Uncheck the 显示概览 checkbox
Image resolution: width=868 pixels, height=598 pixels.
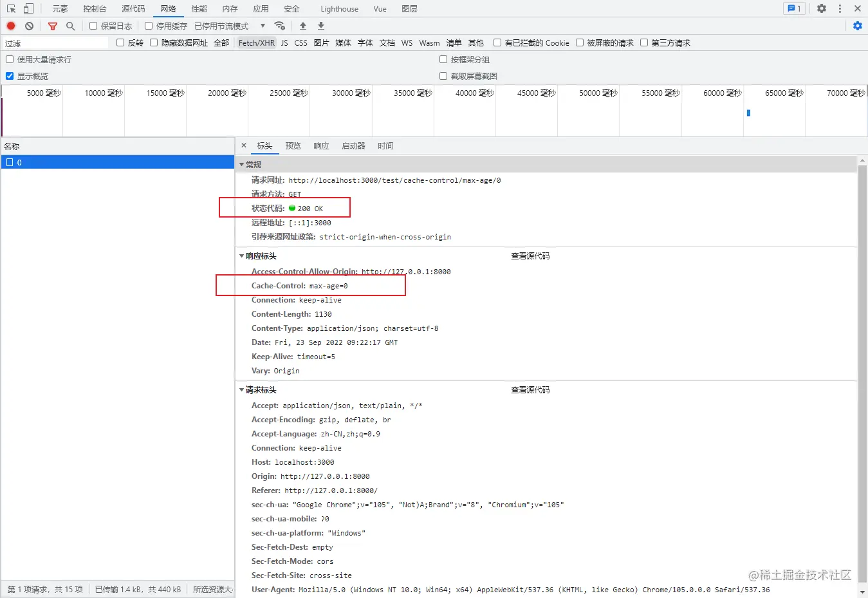[x=10, y=76]
